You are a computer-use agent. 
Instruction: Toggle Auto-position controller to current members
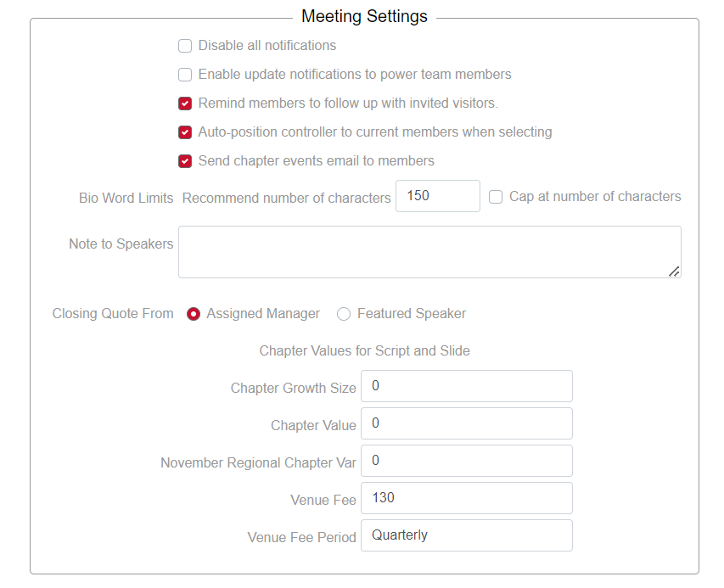point(185,132)
